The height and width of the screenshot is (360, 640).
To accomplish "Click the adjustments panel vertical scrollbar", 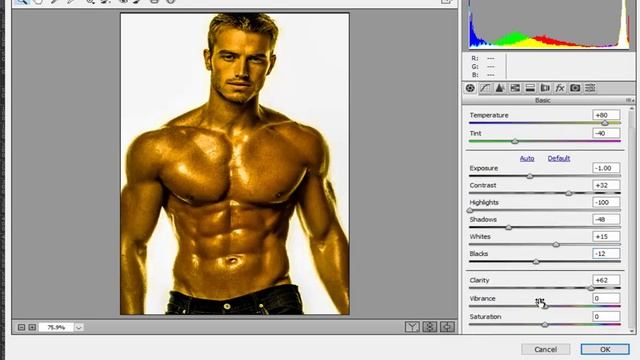I will click(x=632, y=220).
